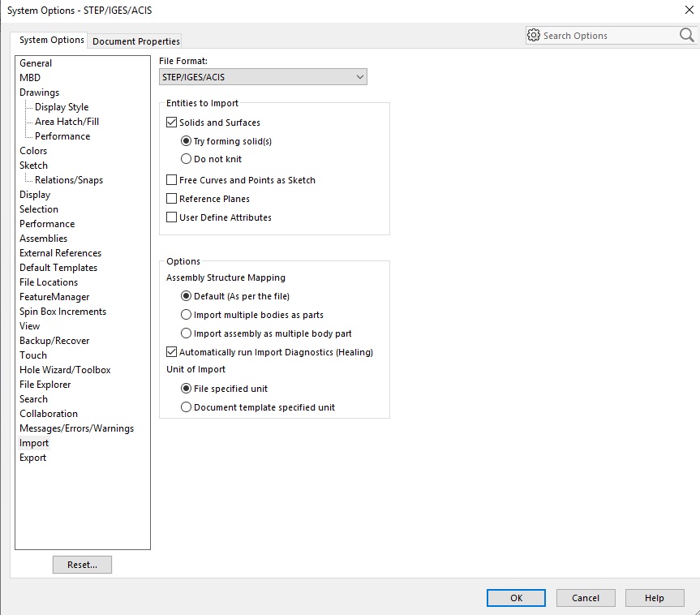Open the File Format dropdown
The height and width of the screenshot is (615, 700).
263,77
